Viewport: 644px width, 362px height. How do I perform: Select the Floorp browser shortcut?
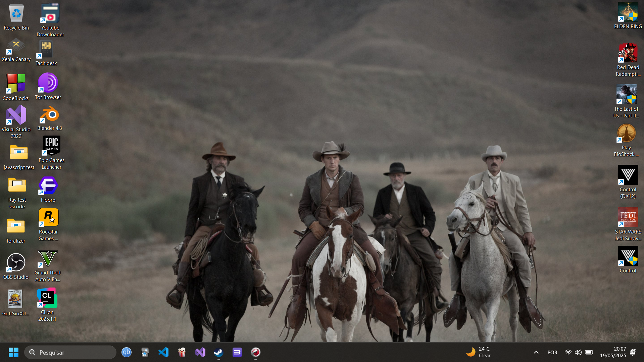pyautogui.click(x=48, y=190)
